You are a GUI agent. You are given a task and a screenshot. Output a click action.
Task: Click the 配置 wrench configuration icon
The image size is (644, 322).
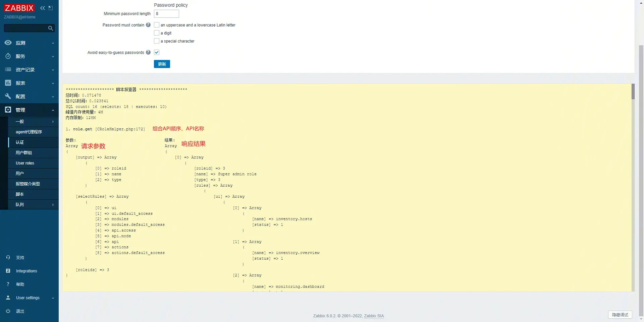tap(8, 96)
